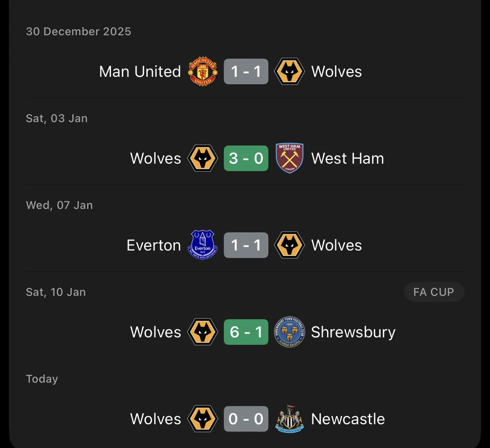Select the West Ham team name
This screenshot has height=448, width=490.
coord(347,159)
